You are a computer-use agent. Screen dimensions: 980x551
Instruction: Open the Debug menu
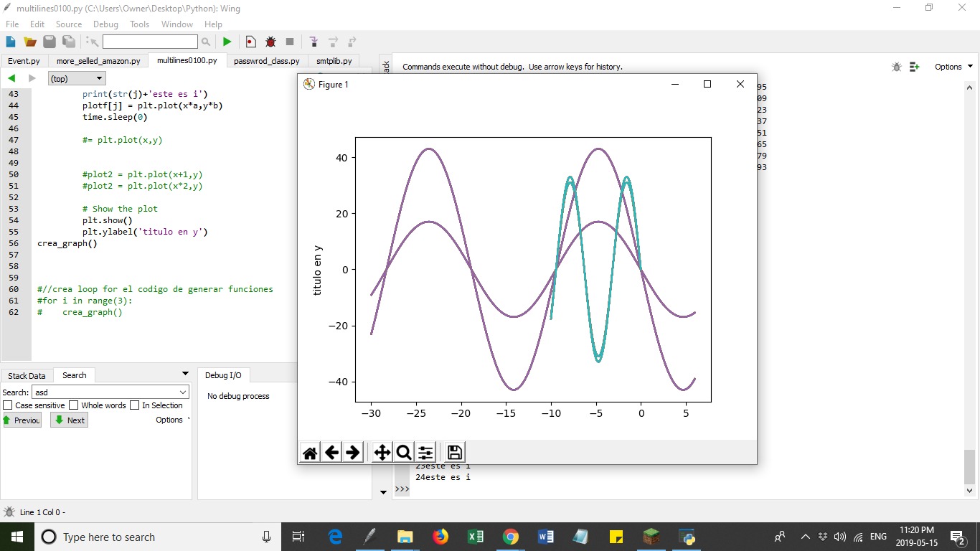tap(105, 24)
